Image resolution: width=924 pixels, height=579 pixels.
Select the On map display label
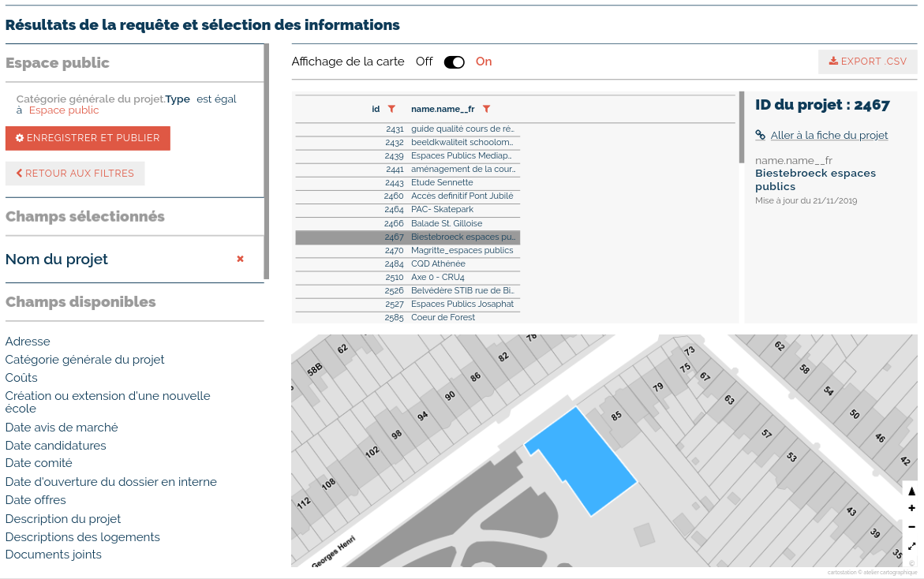[x=484, y=62]
